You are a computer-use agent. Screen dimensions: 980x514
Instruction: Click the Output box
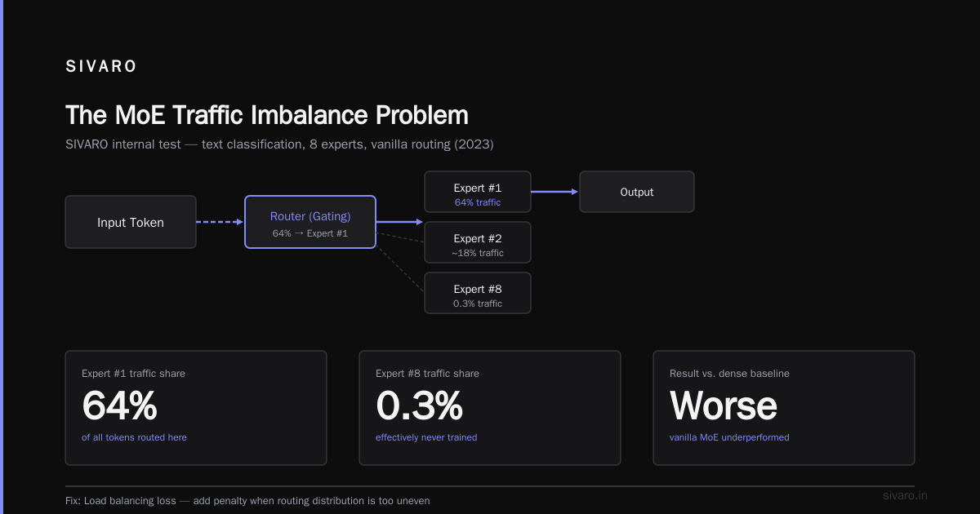[637, 192]
